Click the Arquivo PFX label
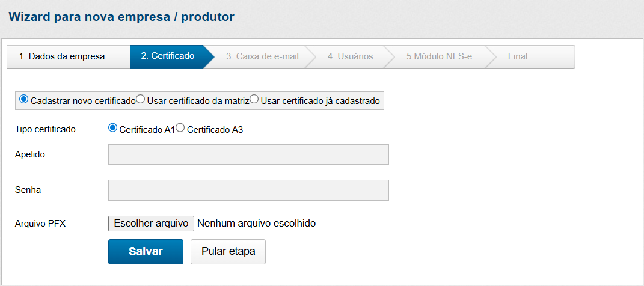The width and height of the screenshot is (644, 286). click(x=40, y=224)
